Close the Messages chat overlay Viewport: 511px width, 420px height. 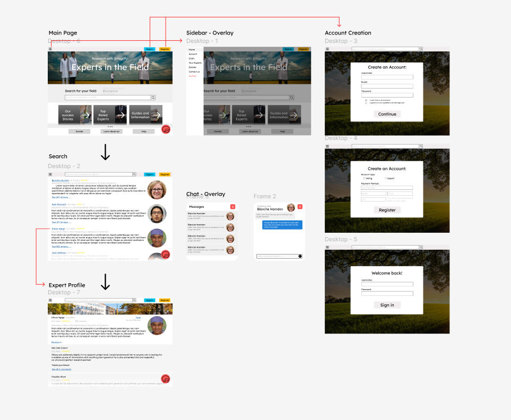tap(232, 206)
